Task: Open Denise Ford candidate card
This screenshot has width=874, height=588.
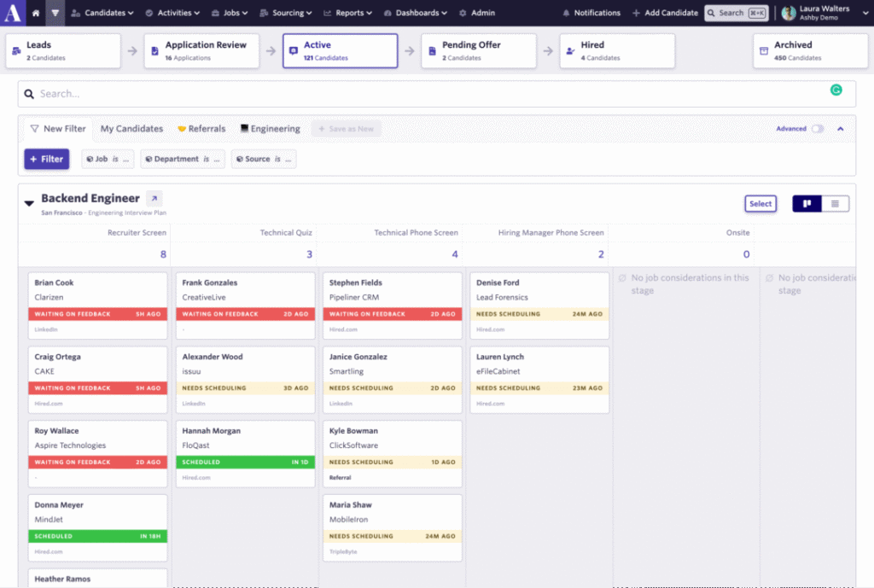Action: pyautogui.click(x=539, y=306)
